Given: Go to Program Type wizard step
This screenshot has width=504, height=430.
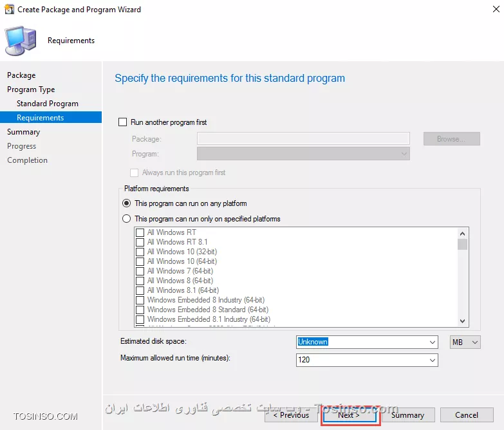Looking at the screenshot, I should click(31, 89).
